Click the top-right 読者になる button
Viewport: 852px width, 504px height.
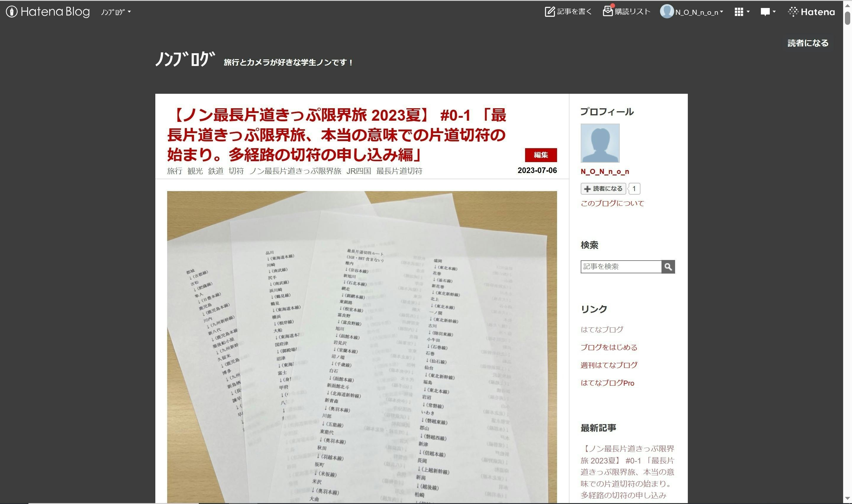808,43
